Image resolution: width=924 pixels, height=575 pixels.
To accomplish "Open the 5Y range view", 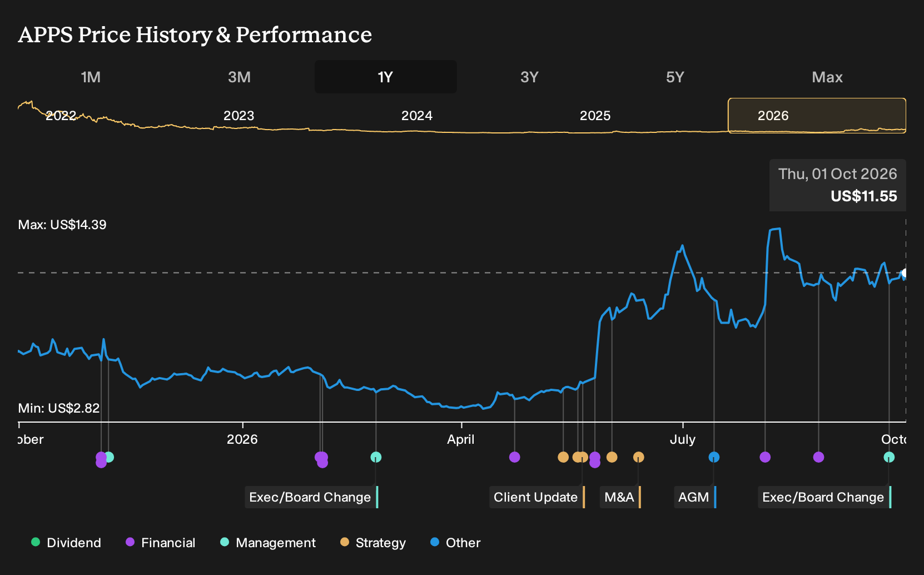I will click(x=675, y=77).
